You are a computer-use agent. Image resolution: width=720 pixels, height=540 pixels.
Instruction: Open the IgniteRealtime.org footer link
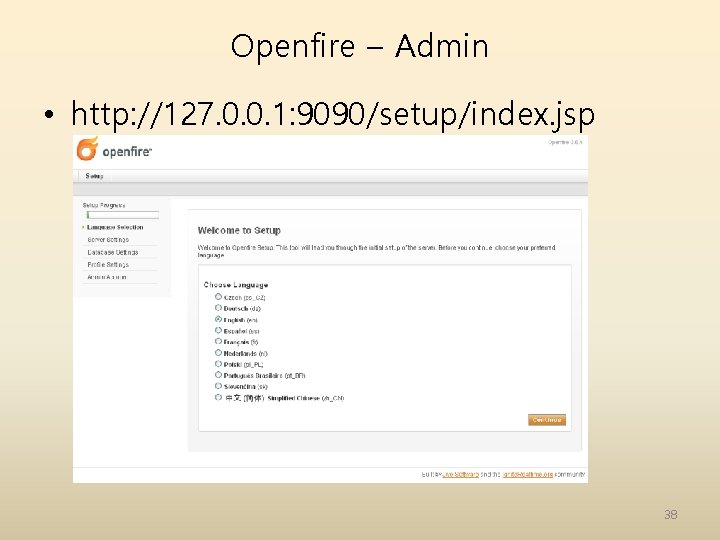pos(528,474)
